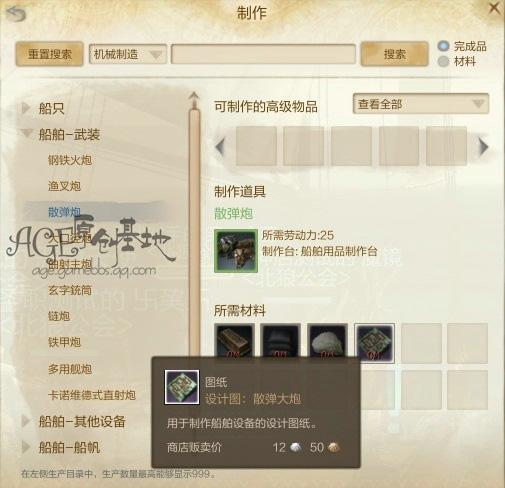
Task: Click the left arrow of advanced items carousel
Action: 220,146
